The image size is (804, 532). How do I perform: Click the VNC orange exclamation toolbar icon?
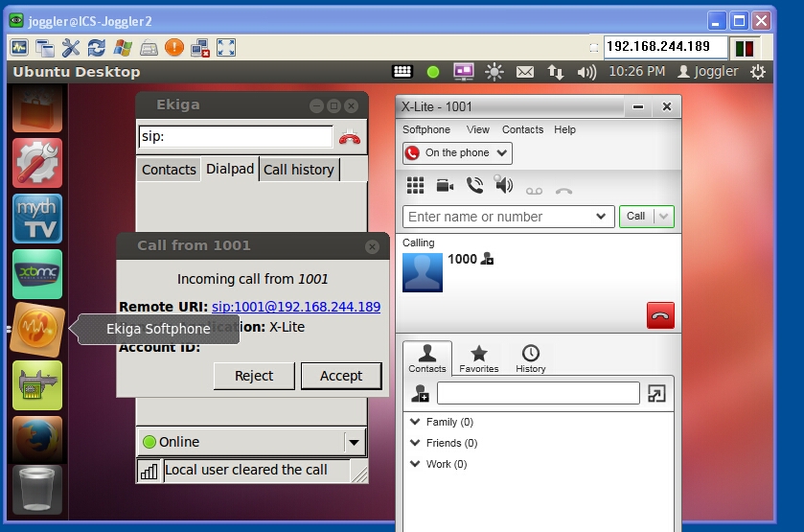174,48
